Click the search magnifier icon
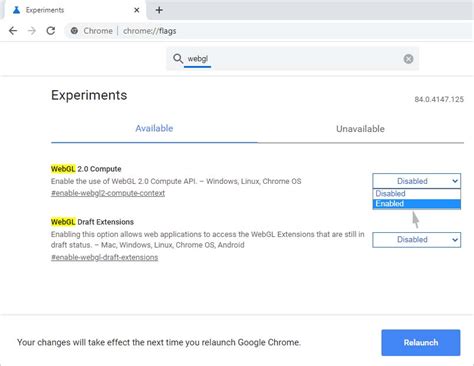Screen dimensions: 474x366 click(178, 59)
